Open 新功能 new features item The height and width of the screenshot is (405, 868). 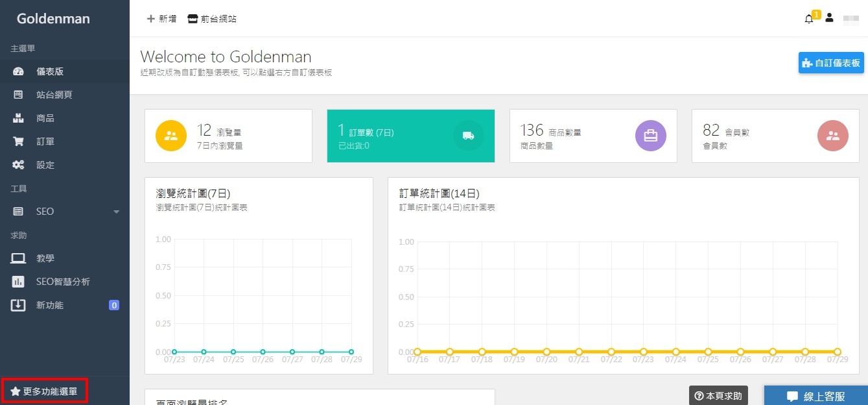tap(65, 305)
